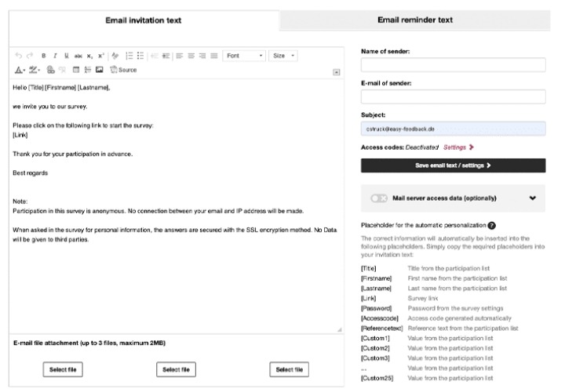Click the first Select file button
Viewport: 565px width, 392px height.
point(63,370)
